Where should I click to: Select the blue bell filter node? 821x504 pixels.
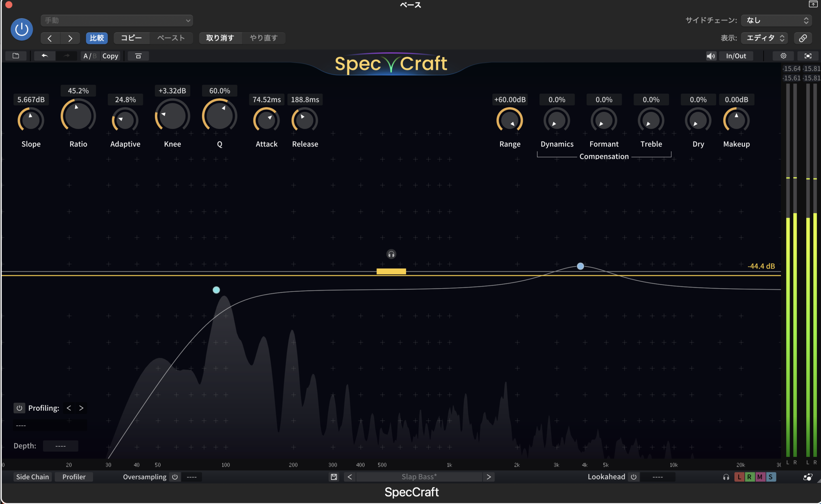point(580,266)
